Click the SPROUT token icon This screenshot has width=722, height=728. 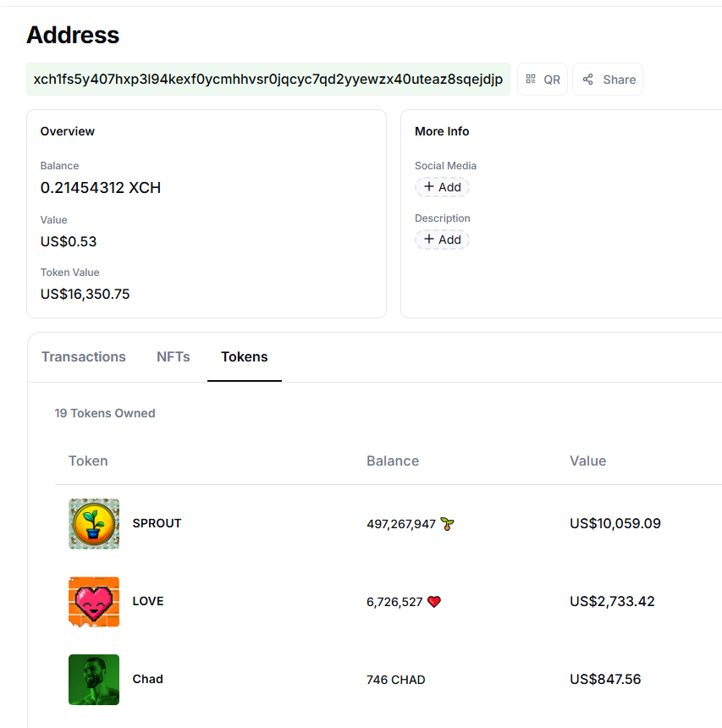94,524
